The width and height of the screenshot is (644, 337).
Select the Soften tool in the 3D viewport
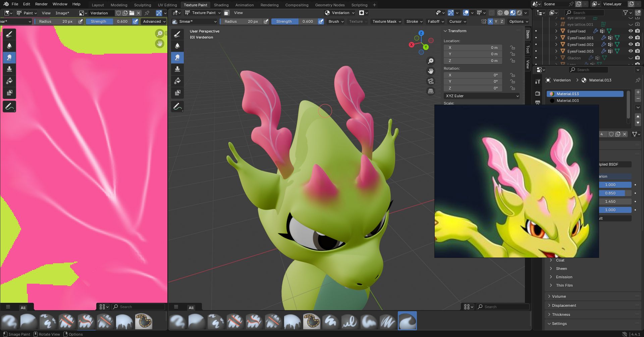tap(177, 46)
